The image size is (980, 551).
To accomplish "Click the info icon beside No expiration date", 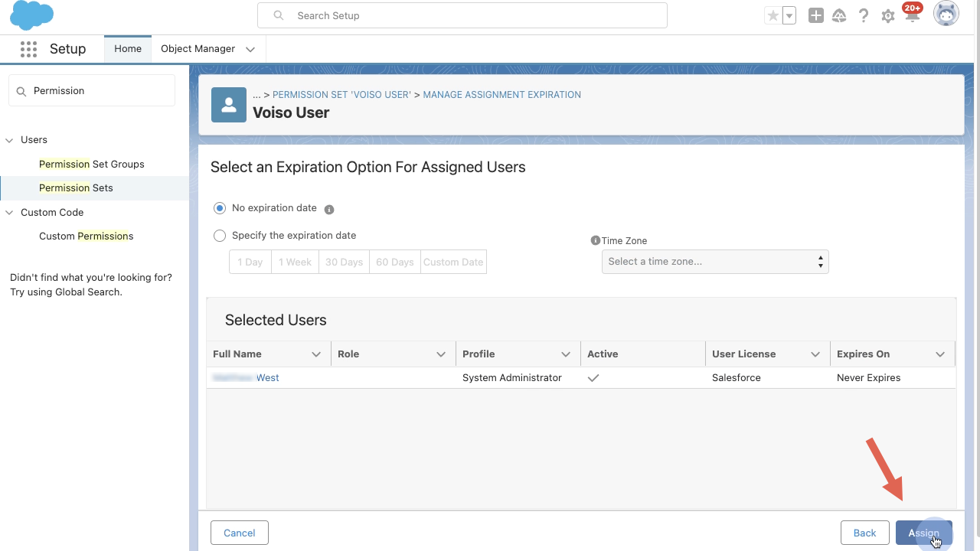I will pos(329,209).
